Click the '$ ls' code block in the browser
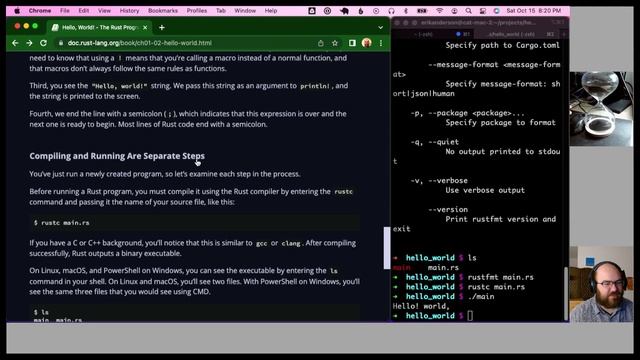The height and width of the screenshot is (360, 640). (x=195, y=313)
